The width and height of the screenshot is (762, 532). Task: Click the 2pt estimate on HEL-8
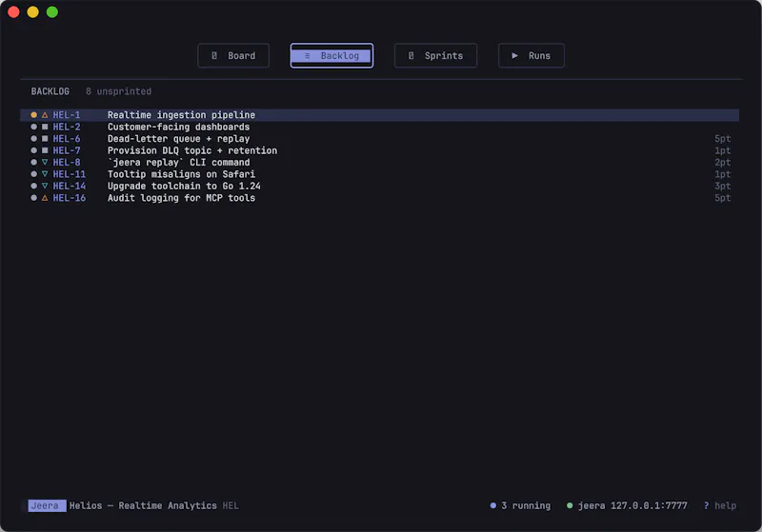(722, 162)
